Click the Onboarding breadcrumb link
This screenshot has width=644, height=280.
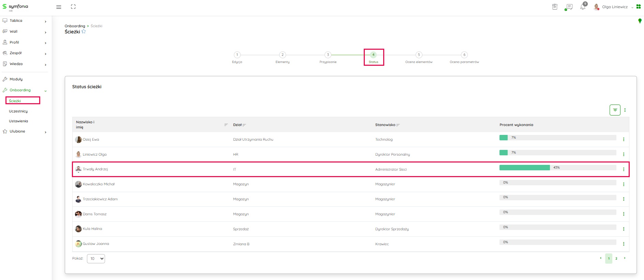click(75, 26)
